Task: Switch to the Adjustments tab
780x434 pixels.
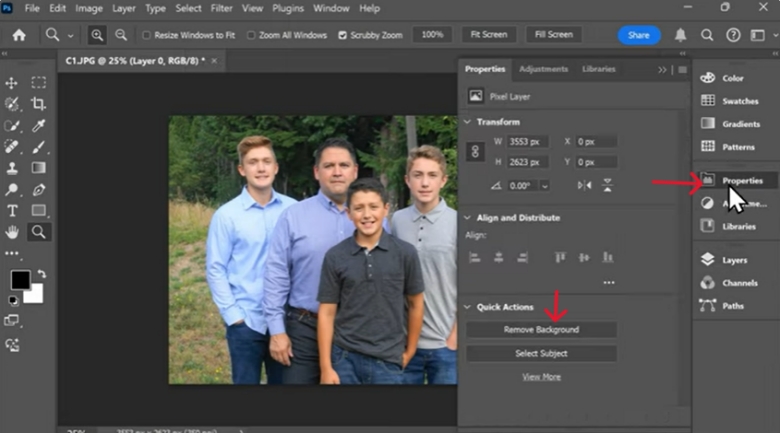Action: (543, 69)
